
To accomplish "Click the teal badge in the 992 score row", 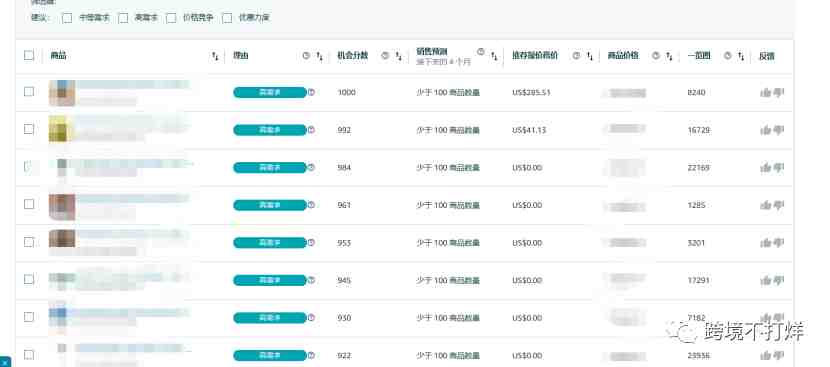I will [269, 130].
